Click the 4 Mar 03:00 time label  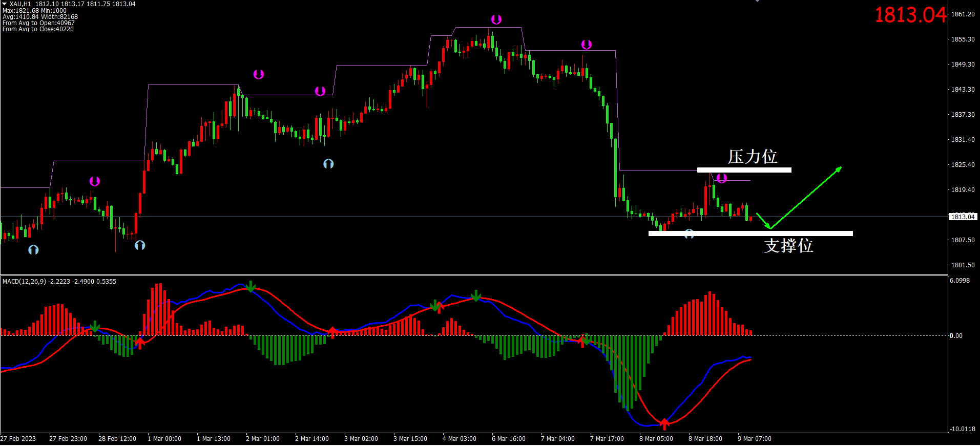click(460, 439)
